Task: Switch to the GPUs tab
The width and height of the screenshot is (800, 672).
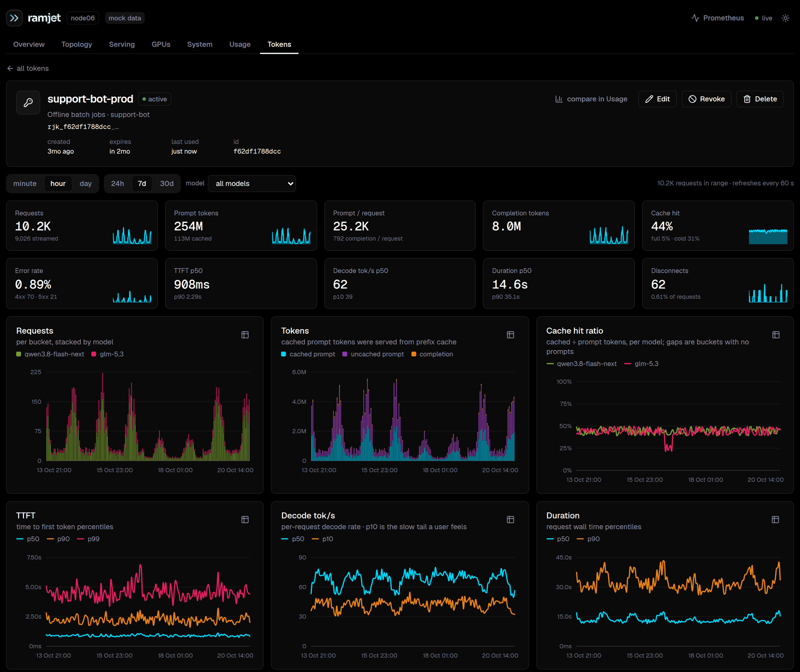Action: [x=161, y=44]
